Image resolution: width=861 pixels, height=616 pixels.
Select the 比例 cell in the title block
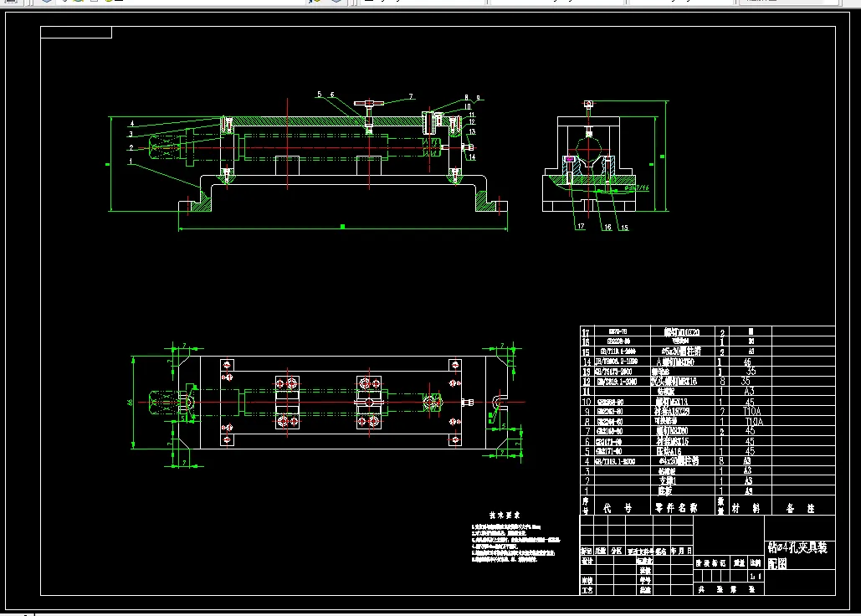point(756,562)
